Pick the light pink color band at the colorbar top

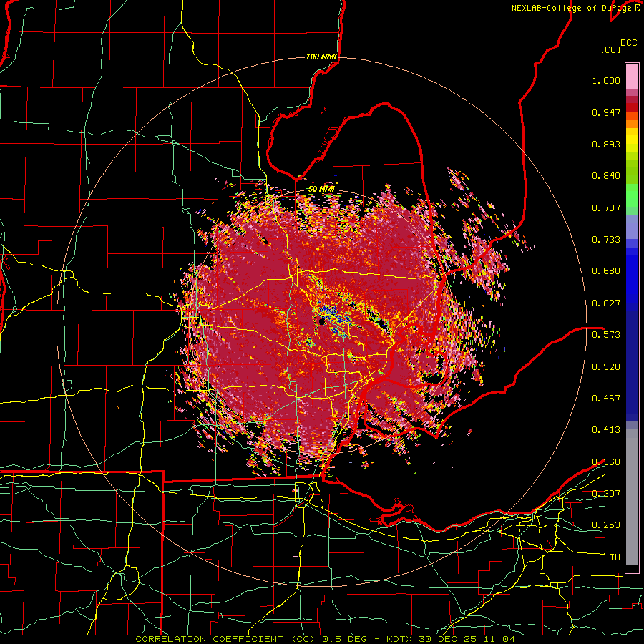pos(632,77)
